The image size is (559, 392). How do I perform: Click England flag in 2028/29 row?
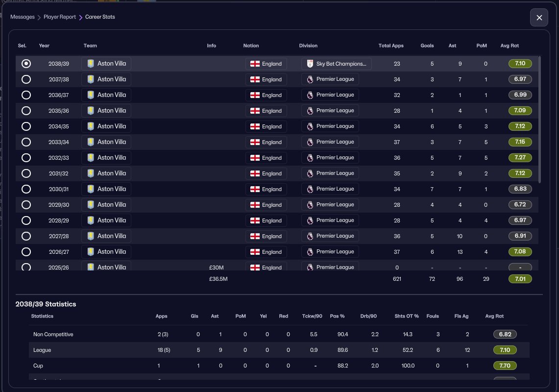pyautogui.click(x=255, y=220)
